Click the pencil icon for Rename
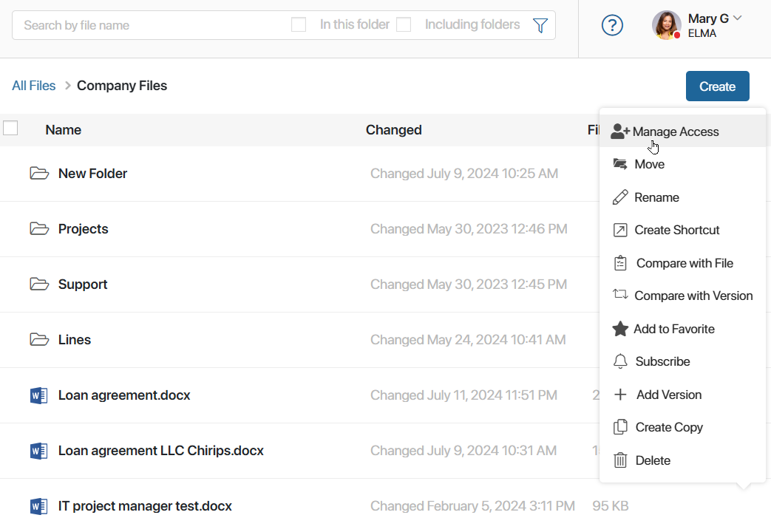 tap(620, 197)
